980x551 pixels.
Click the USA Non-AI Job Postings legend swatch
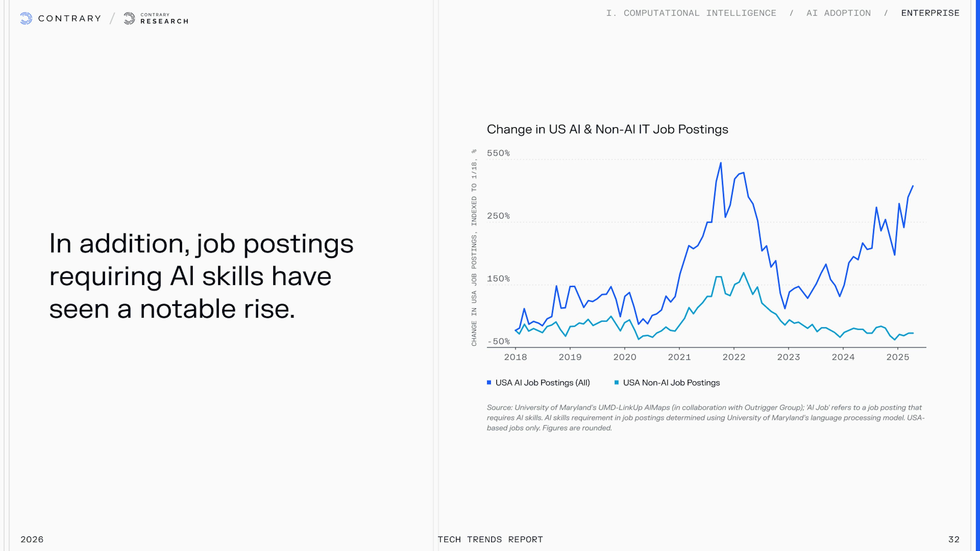tap(616, 383)
